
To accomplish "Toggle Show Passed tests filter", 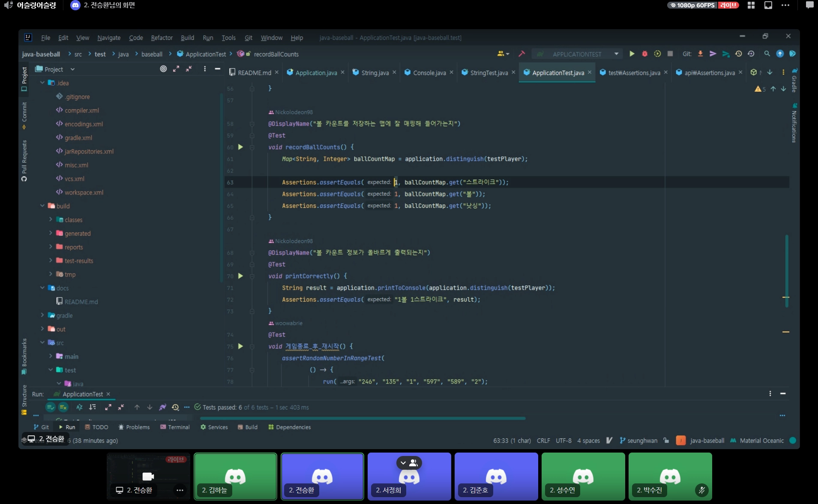I will pyautogui.click(x=51, y=407).
